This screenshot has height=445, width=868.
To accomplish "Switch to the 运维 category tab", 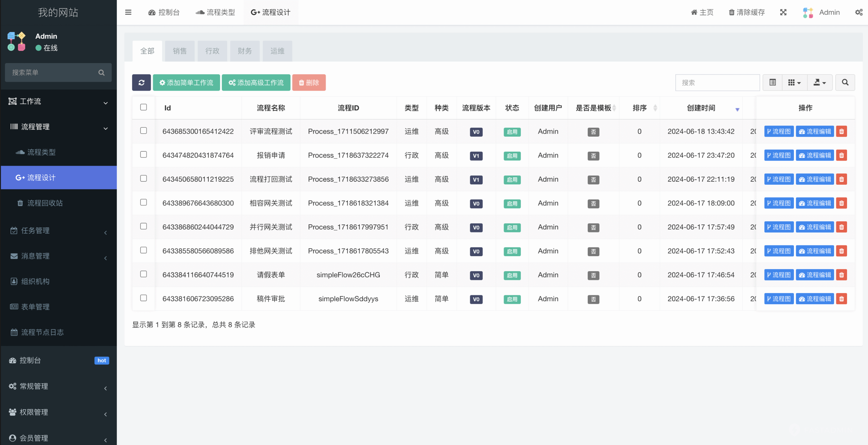I will [277, 51].
